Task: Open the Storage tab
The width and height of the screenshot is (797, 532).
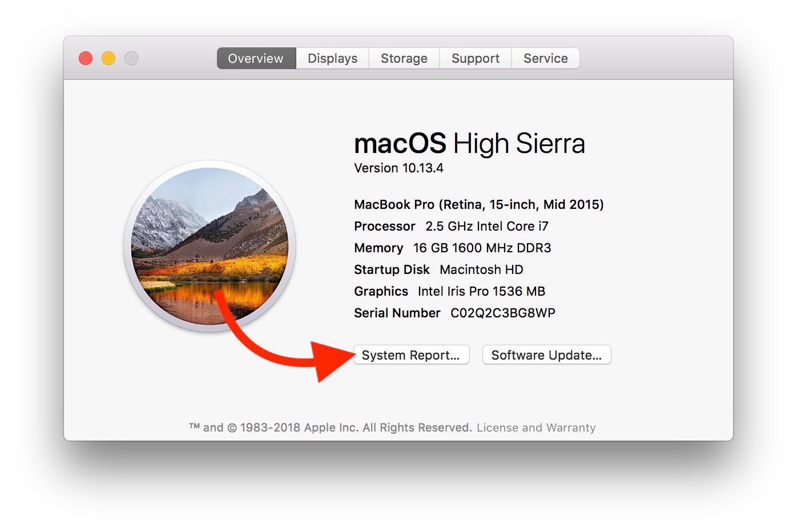Action: coord(404,58)
